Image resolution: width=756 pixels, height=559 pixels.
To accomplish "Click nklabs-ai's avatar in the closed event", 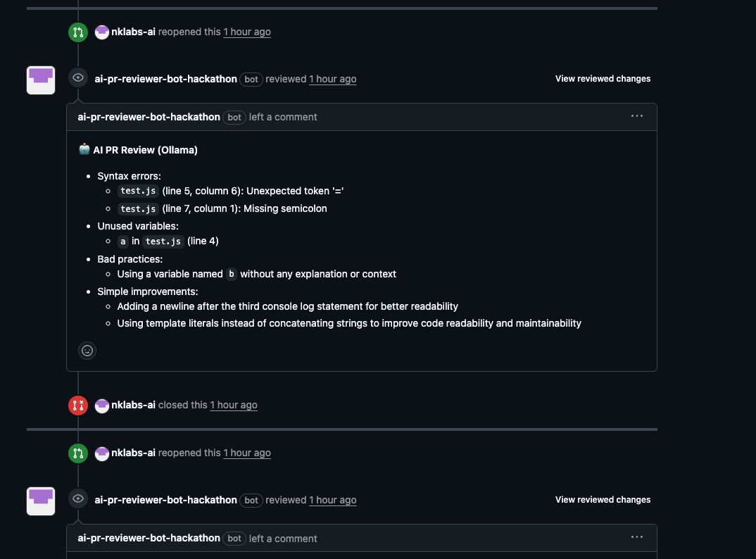I will coord(102,405).
